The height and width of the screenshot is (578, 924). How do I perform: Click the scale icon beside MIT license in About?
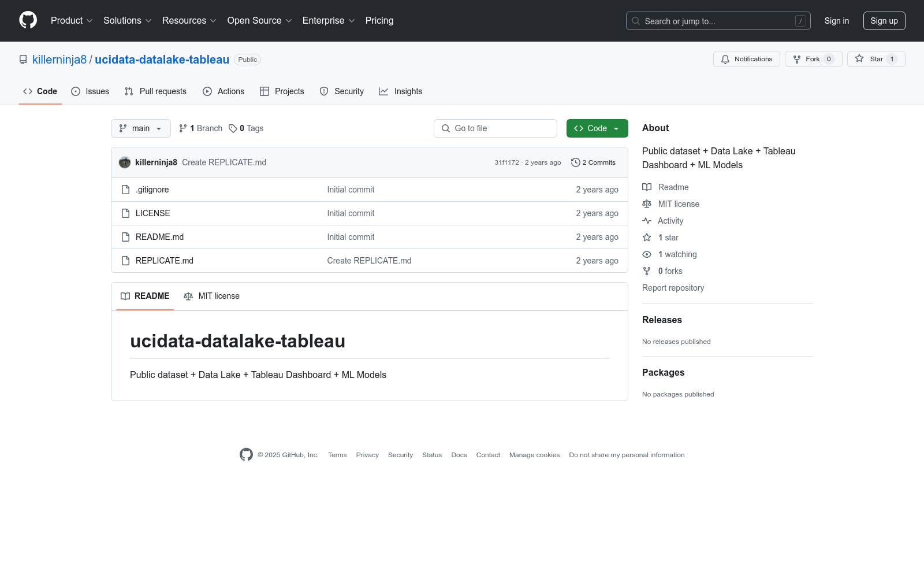[647, 204]
